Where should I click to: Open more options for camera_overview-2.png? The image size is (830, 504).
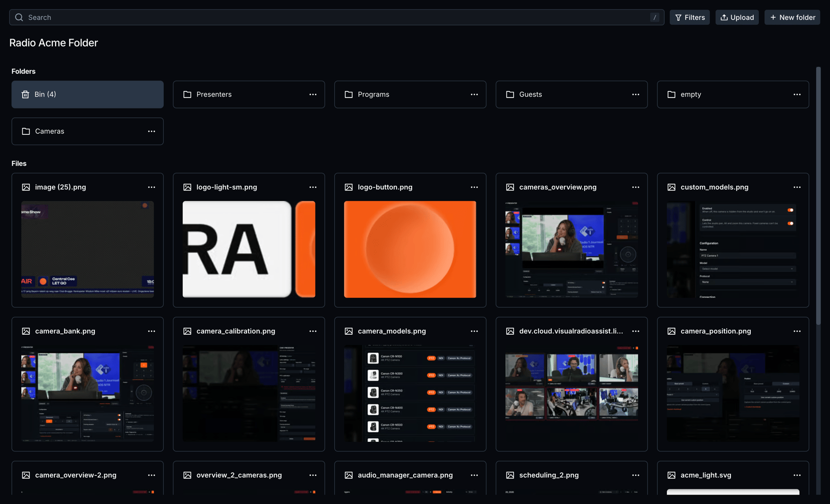coord(151,475)
